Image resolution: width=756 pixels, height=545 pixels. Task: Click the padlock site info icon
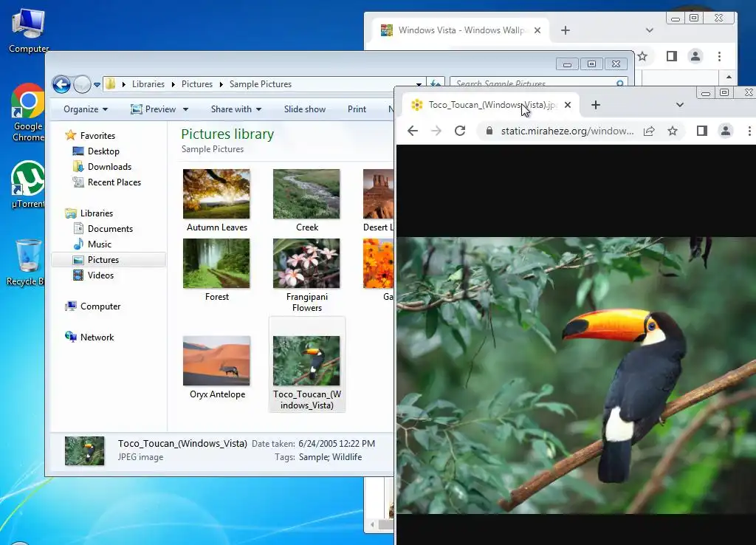coord(489,131)
